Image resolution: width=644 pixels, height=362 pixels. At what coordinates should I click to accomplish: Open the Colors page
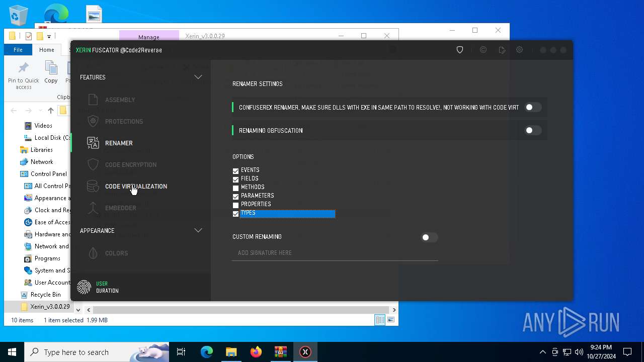click(x=116, y=253)
